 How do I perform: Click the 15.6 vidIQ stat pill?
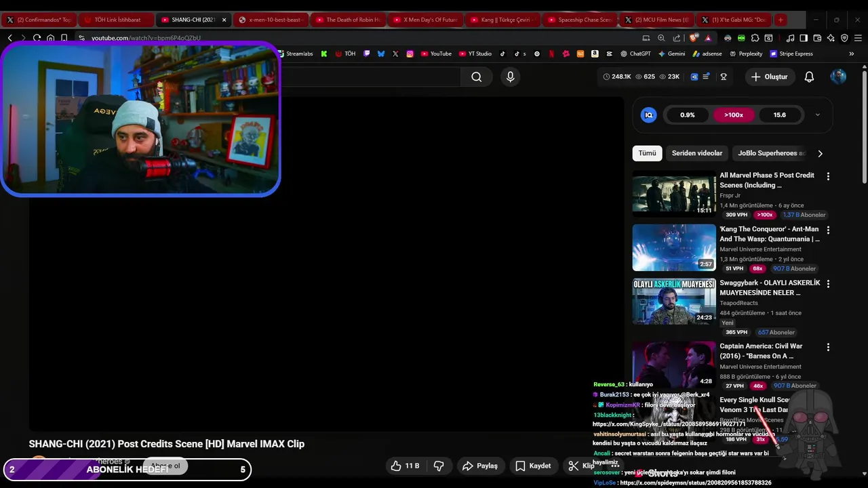pos(780,115)
